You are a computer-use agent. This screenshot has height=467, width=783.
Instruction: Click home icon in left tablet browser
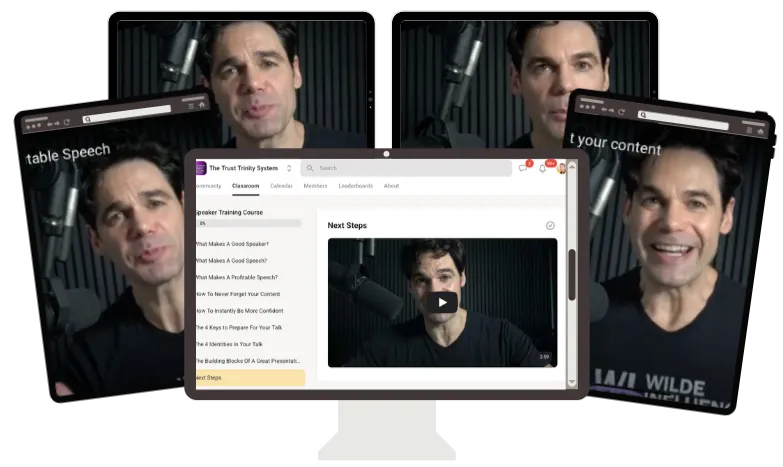click(202, 104)
